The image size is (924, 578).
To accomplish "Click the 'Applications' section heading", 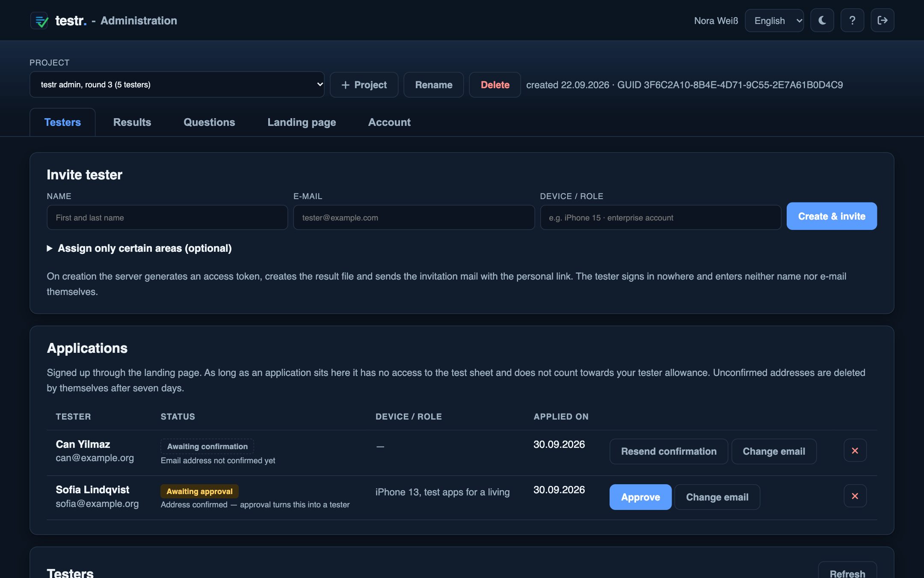I will point(87,348).
